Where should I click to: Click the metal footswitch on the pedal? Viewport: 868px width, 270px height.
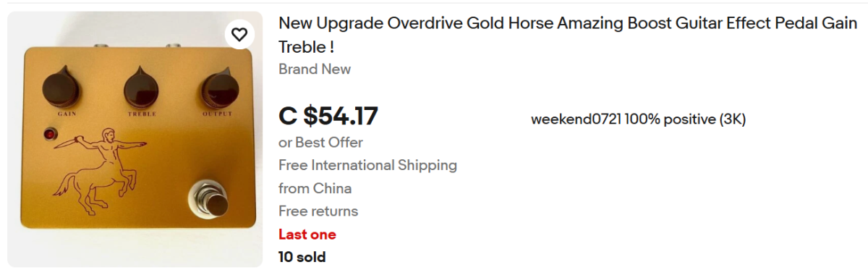pyautogui.click(x=208, y=199)
